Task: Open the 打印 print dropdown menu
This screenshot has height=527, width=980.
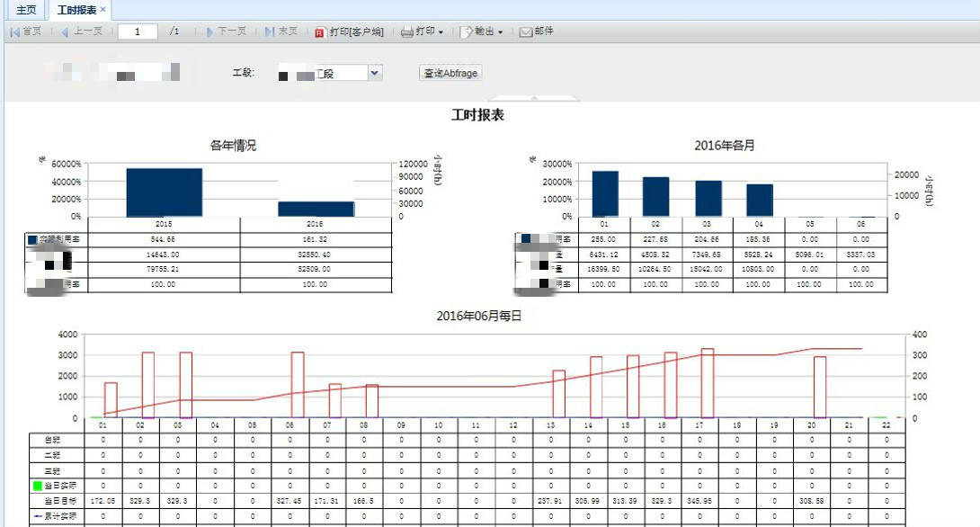Action: (422, 31)
